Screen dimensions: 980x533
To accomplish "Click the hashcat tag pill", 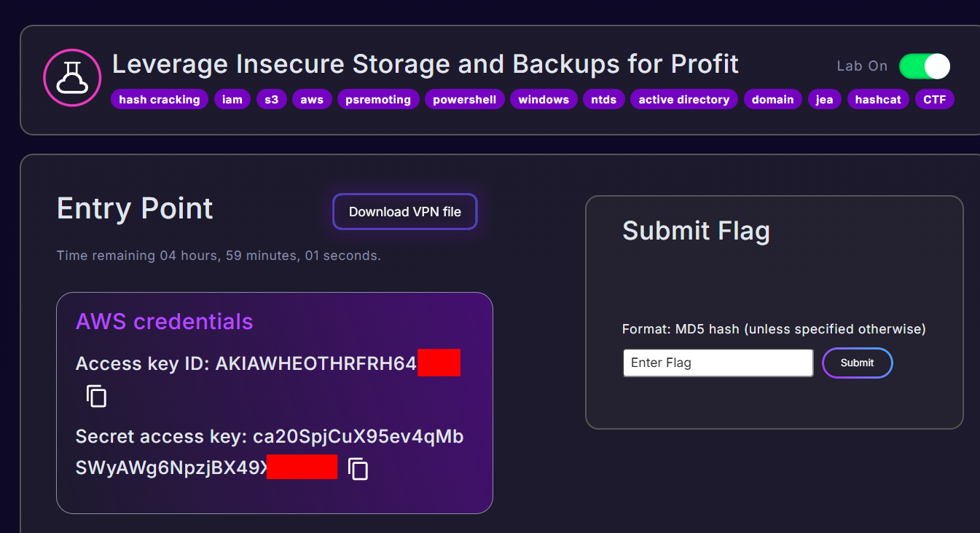I will click(878, 100).
